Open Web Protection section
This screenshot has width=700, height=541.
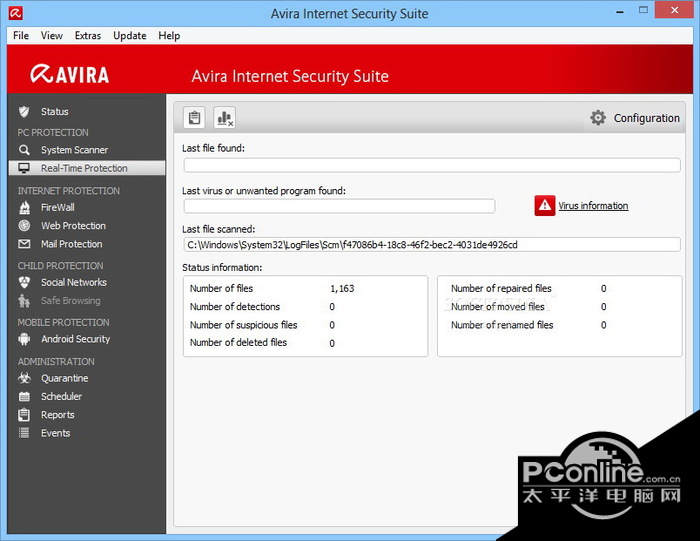74,226
